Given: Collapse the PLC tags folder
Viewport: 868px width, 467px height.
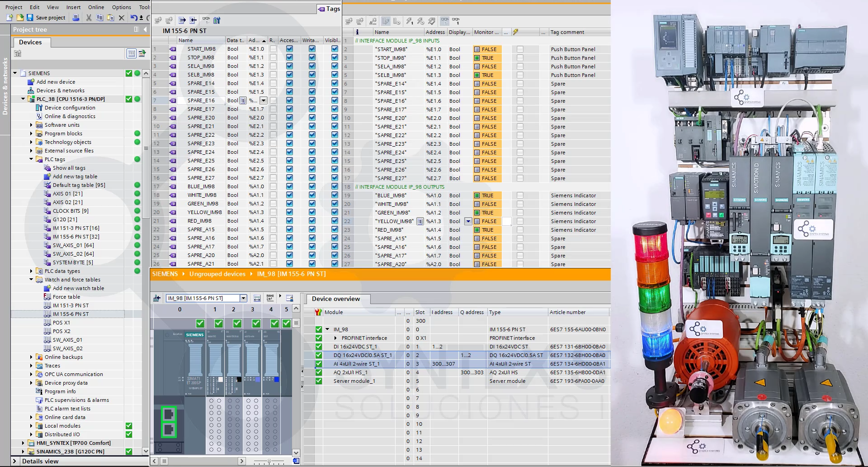Looking at the screenshot, I should click(31, 159).
